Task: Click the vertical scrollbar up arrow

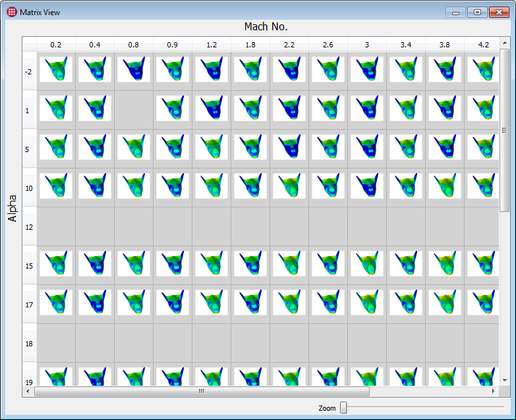Action: 505,43
